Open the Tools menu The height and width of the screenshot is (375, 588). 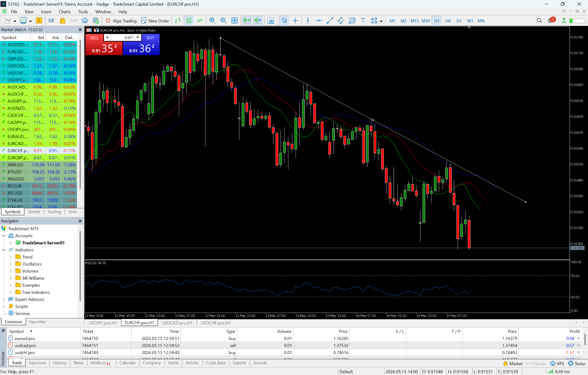pyautogui.click(x=83, y=12)
